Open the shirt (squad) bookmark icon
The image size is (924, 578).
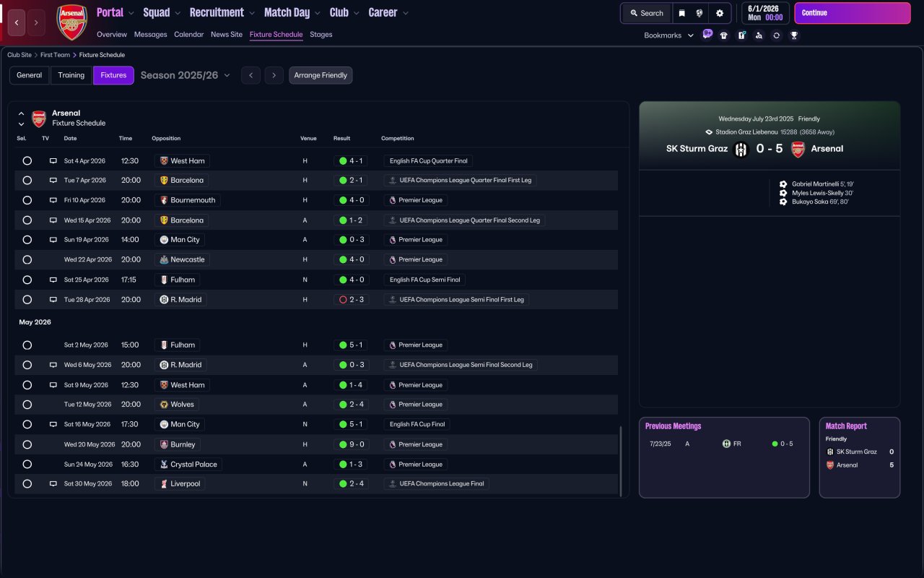724,35
